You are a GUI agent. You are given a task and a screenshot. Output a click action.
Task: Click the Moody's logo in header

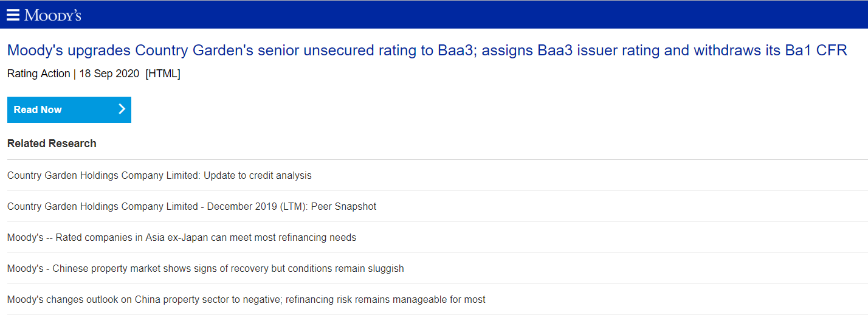52,15
